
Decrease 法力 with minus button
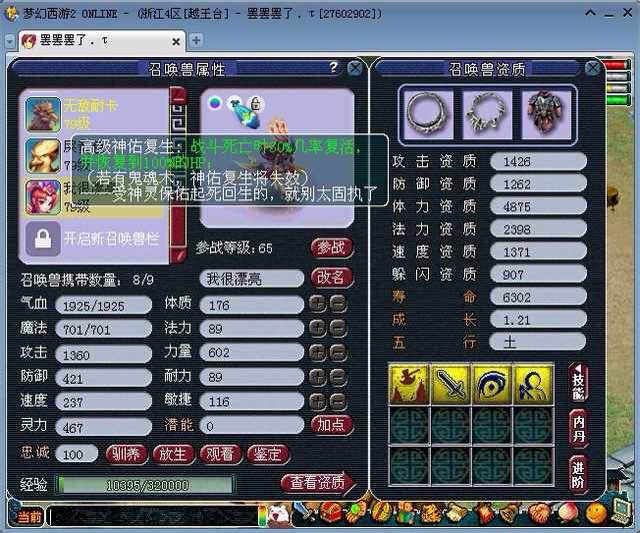click(x=338, y=328)
